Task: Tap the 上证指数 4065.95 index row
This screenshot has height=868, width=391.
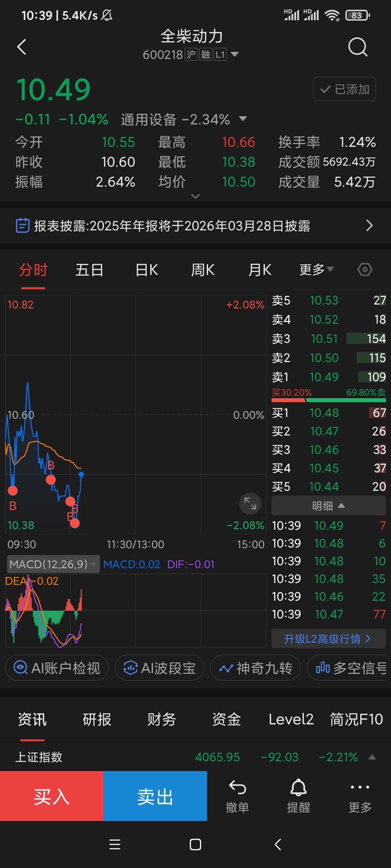Action: 195,757
